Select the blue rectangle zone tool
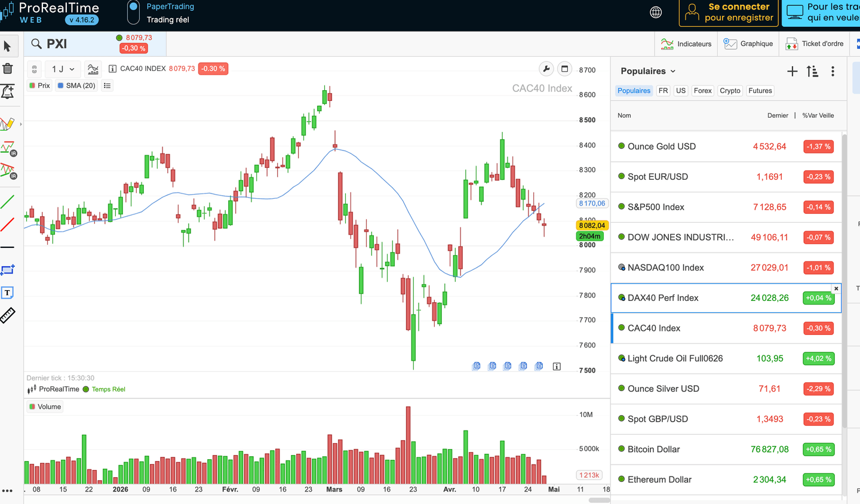The width and height of the screenshot is (860, 504). (7, 270)
